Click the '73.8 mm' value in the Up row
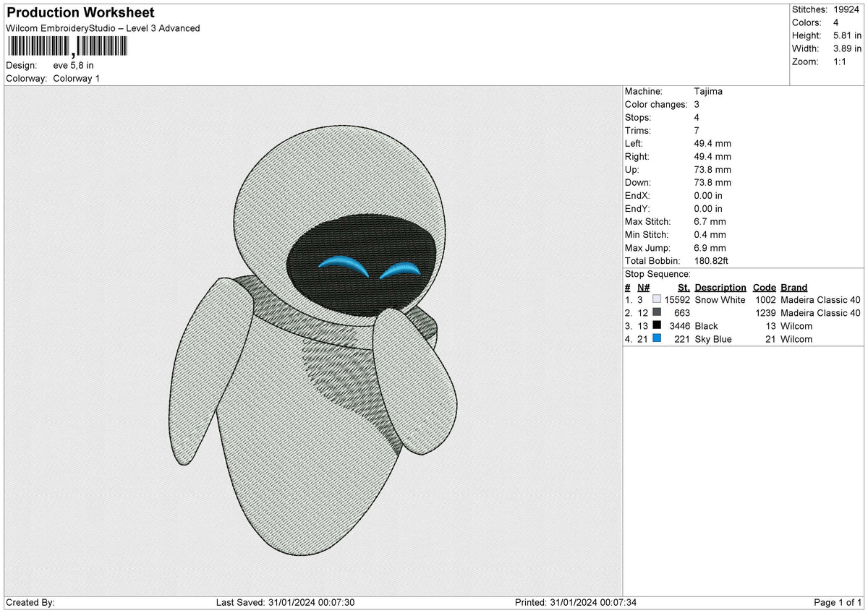The image size is (868, 613). pyautogui.click(x=712, y=169)
